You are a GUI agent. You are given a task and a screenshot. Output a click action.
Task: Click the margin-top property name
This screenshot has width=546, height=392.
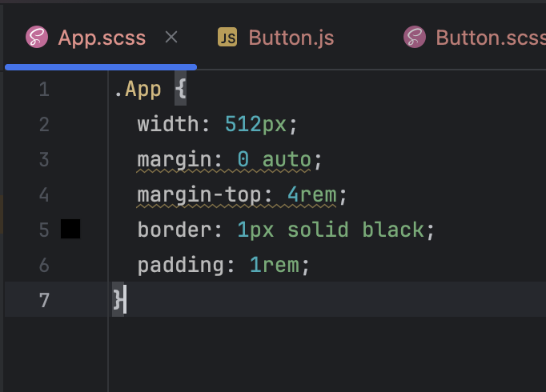[199, 195]
